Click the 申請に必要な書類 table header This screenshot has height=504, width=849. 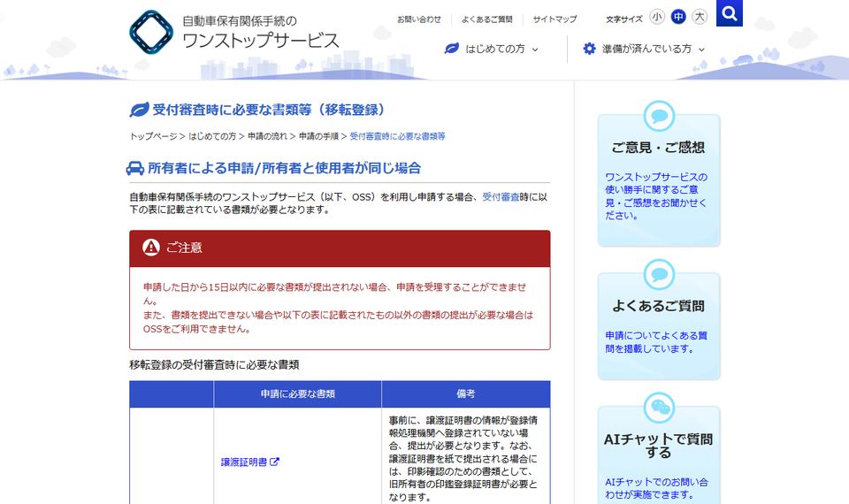(298, 394)
